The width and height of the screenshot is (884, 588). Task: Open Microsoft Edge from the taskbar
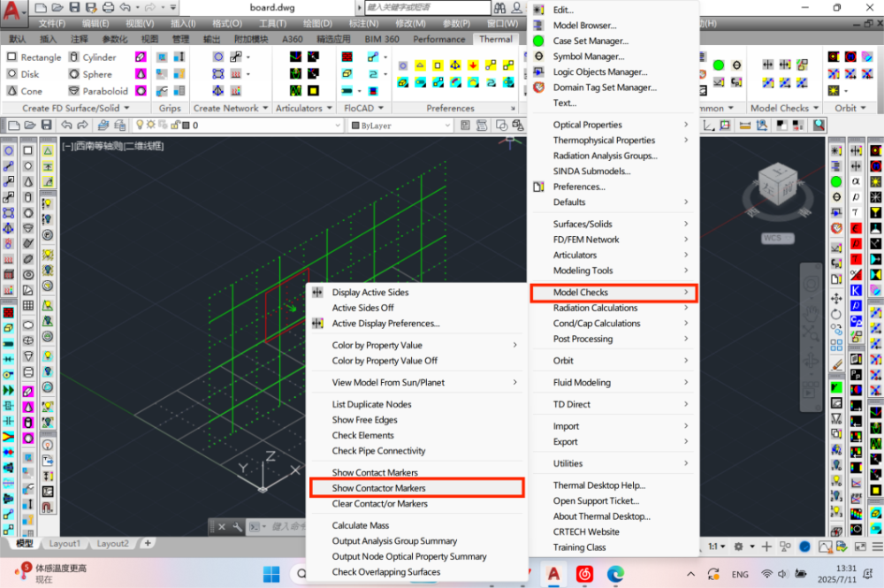tap(615, 574)
